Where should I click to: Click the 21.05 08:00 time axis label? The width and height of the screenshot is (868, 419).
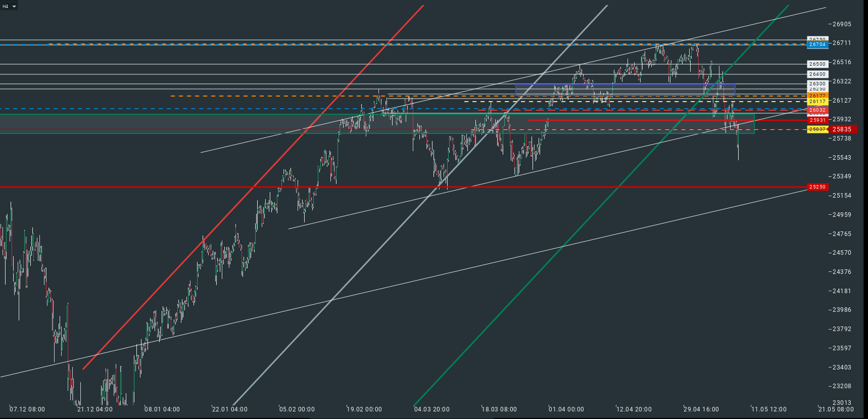coord(836,409)
